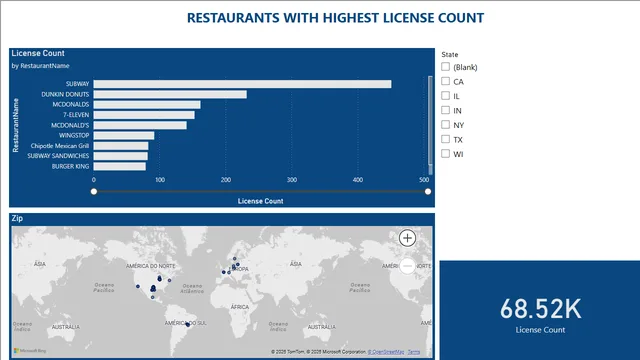640x360 pixels.
Task: Click the MCDONALD'S bar with apostrophe
Action: pos(140,125)
